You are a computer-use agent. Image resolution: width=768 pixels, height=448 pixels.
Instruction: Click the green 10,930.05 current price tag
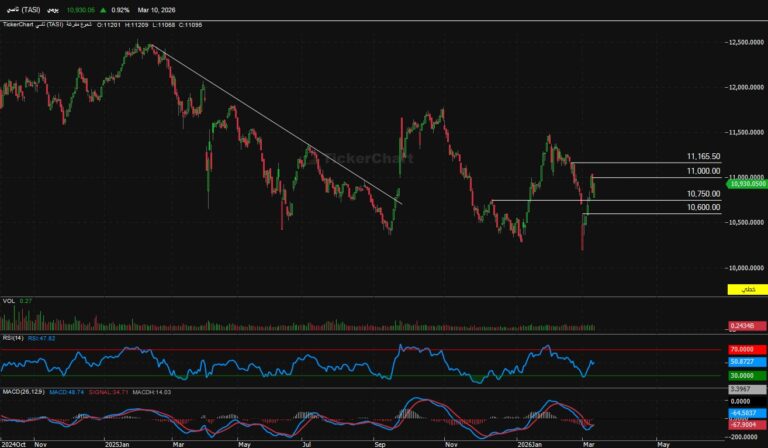click(746, 184)
